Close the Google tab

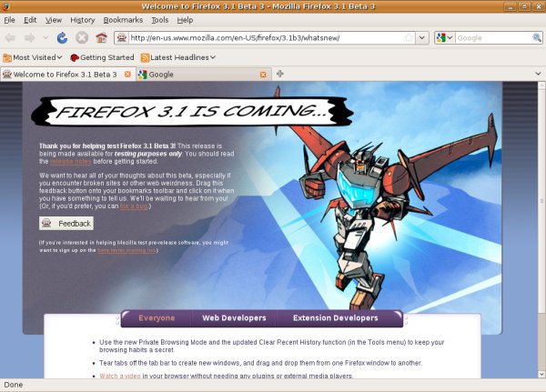263,75
